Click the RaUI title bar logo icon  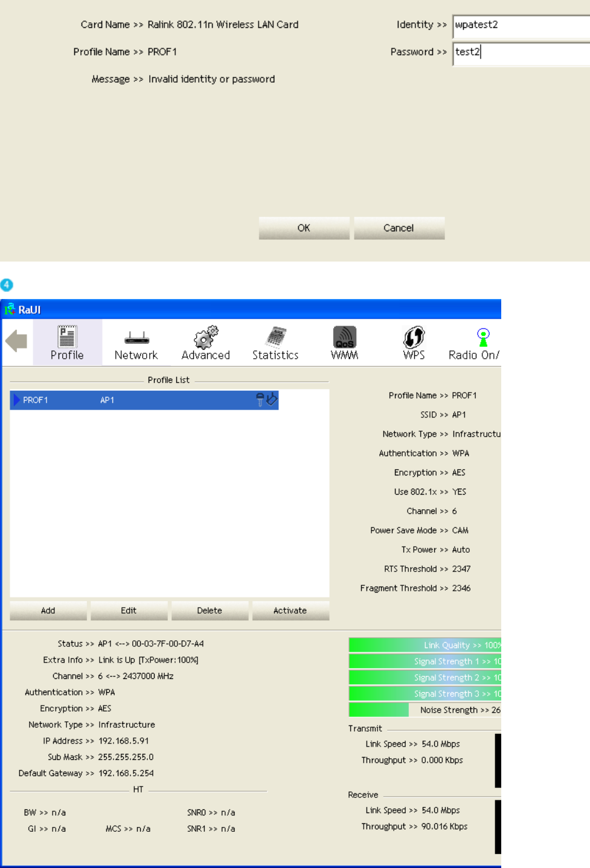10,309
